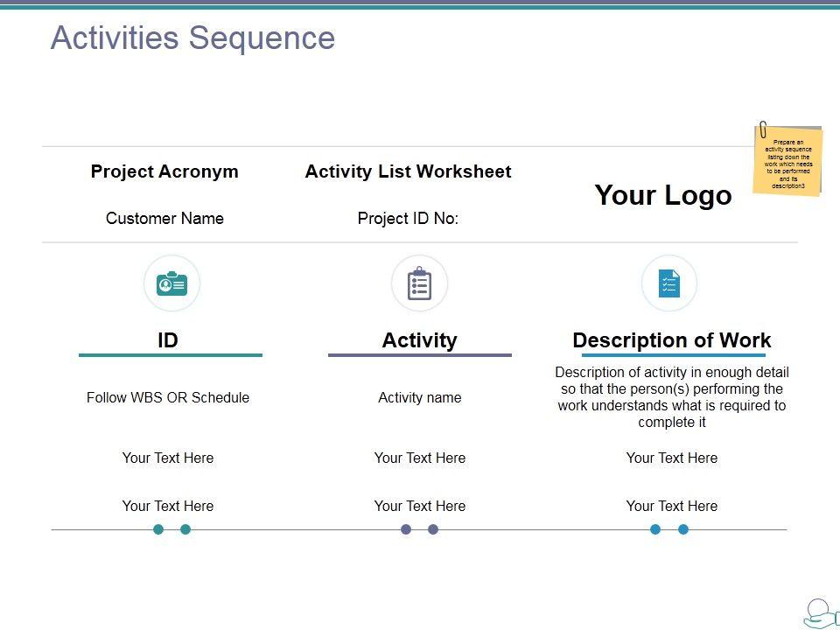The height and width of the screenshot is (630, 840).
Task: Select the Project Acronym heading
Action: 164,171
